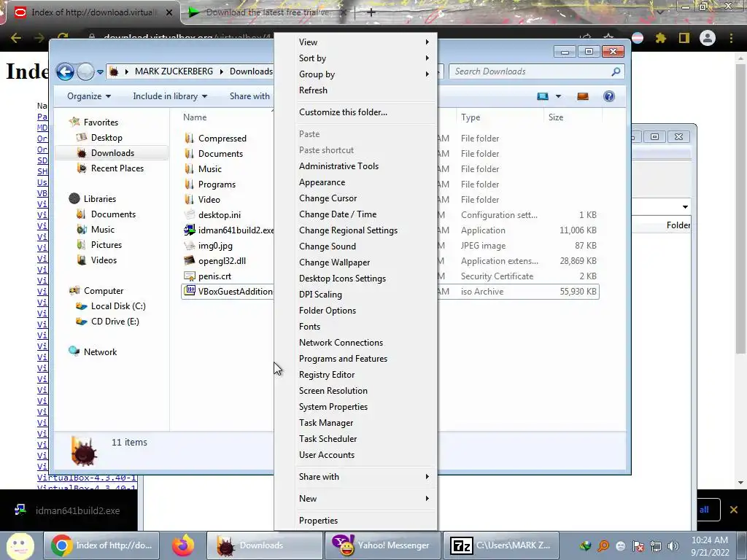The width and height of the screenshot is (747, 560).
Task: Select Network in the navigation pane
Action: (100, 352)
